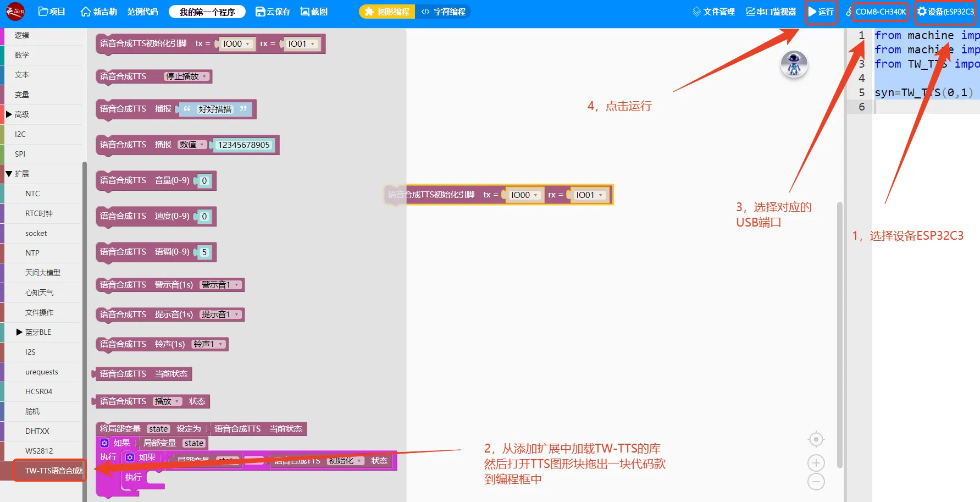
Task: Switch to text programming (字符编程) mode
Action: (x=443, y=12)
